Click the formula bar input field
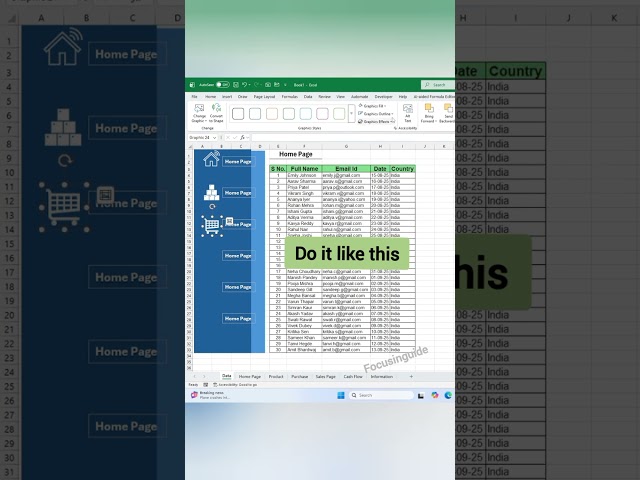The width and height of the screenshot is (640, 480). (x=353, y=138)
